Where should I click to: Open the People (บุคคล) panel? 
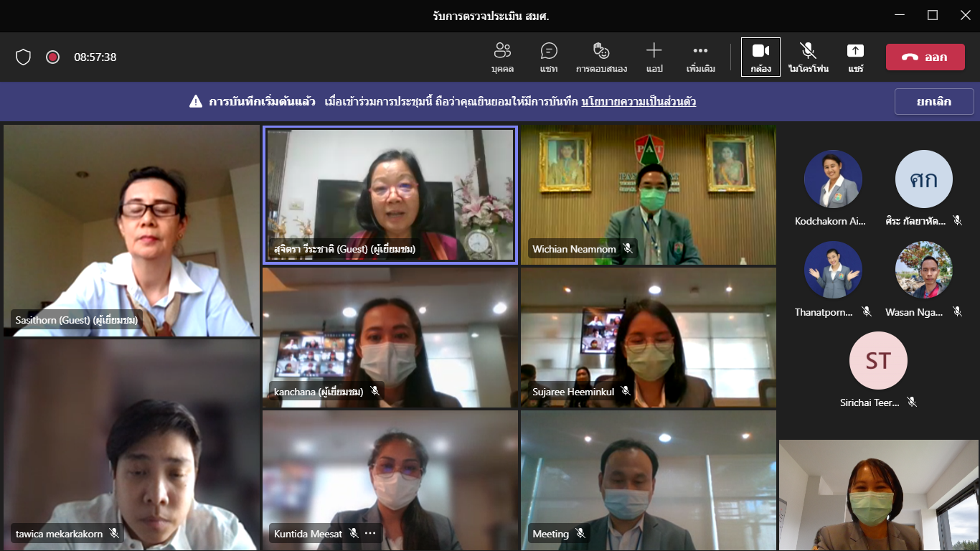pos(502,57)
